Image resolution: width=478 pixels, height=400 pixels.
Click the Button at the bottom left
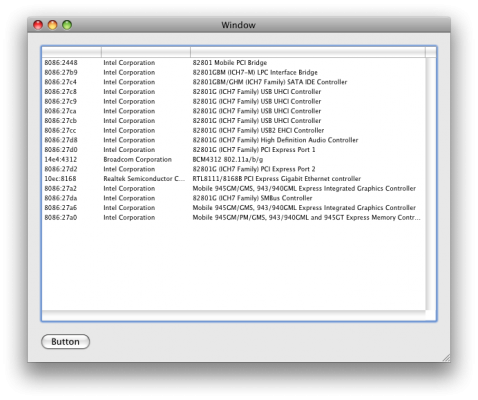(x=65, y=342)
